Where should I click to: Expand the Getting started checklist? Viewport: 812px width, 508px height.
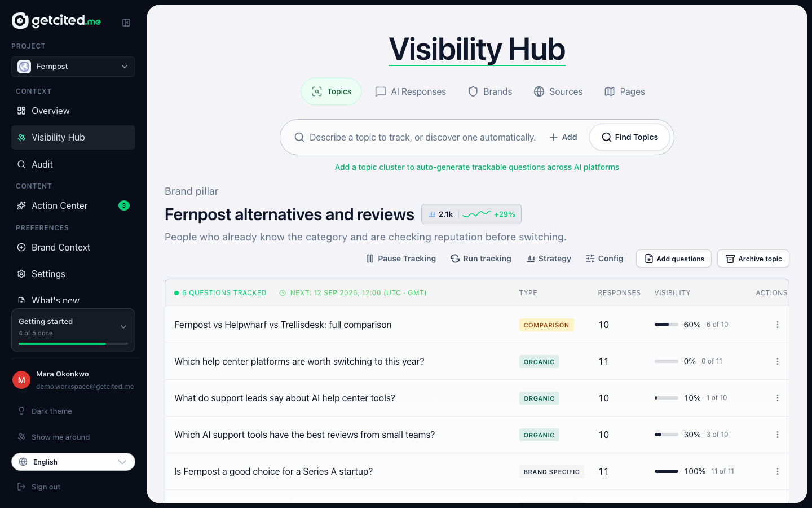tap(123, 327)
